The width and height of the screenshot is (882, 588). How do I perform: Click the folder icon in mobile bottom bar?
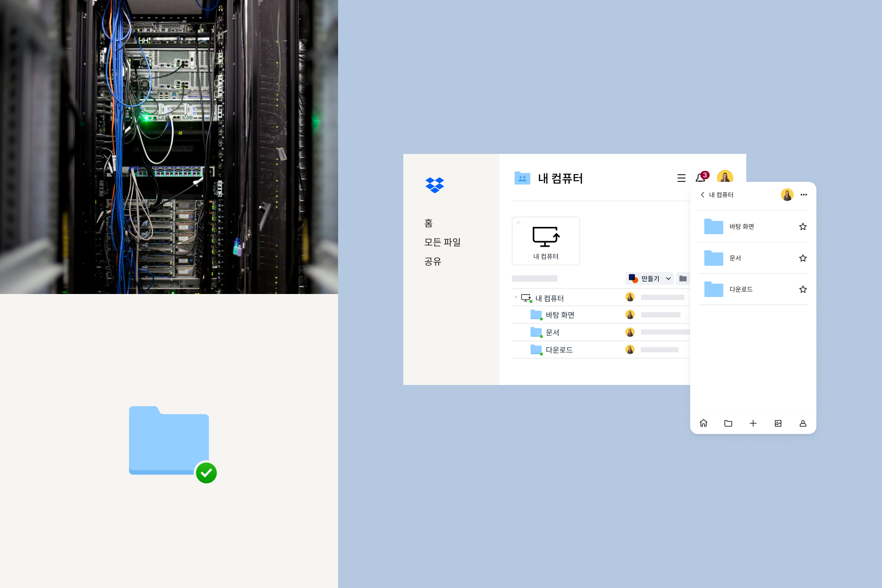point(729,423)
